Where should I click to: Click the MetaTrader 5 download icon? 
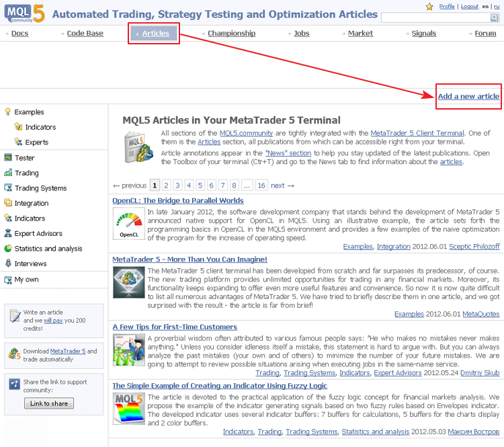click(x=15, y=354)
